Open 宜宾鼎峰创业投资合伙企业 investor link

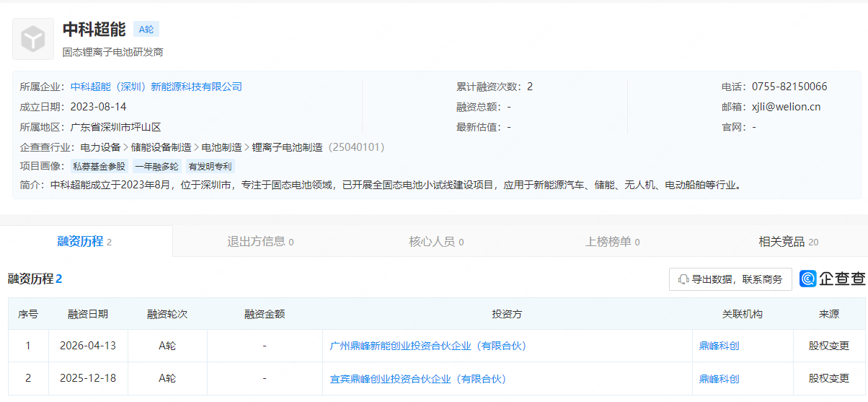coord(418,379)
